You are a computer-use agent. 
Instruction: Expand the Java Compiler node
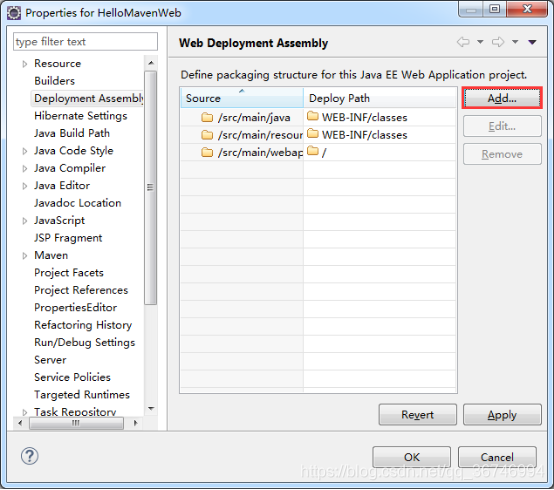(25, 169)
